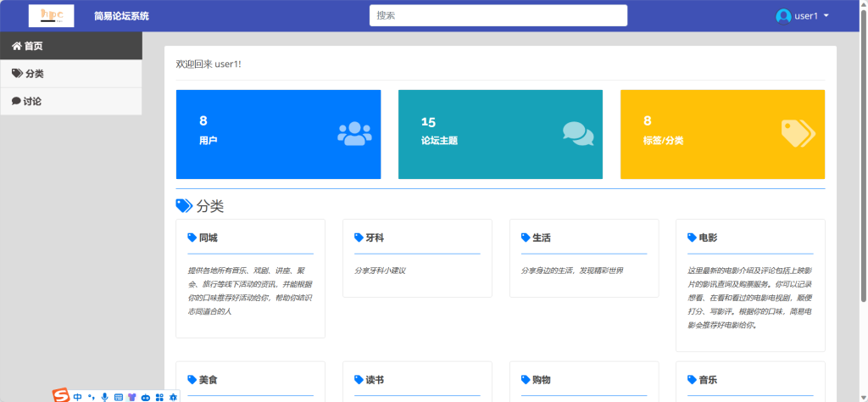The height and width of the screenshot is (402, 868).
Task: Select the 分享牙科小建议 description text
Action: tap(381, 271)
